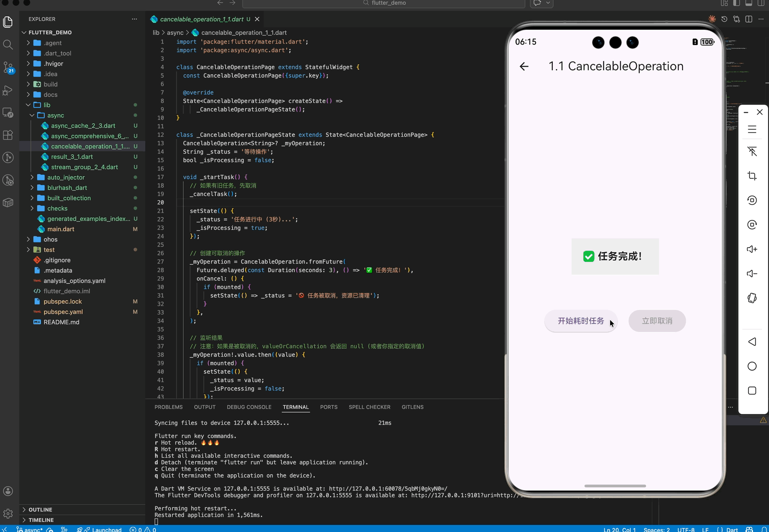Click the emulator volume up icon
This screenshot has width=769, height=532.
(752, 249)
